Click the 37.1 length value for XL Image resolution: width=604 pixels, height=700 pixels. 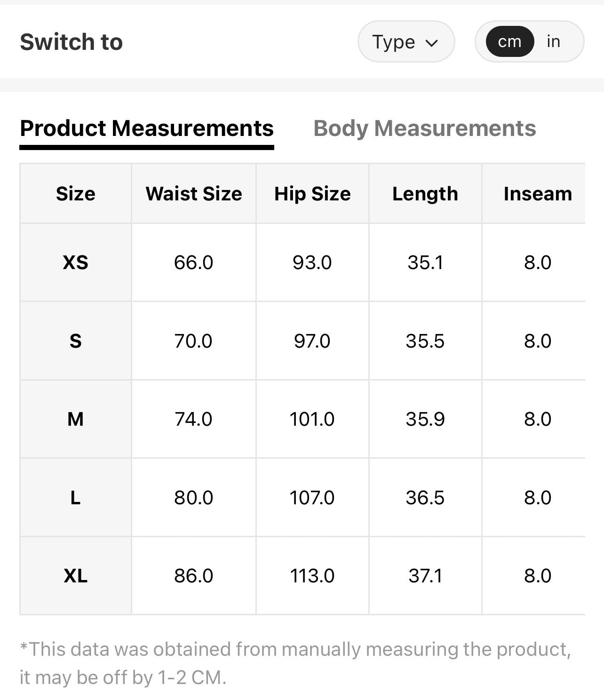425,576
